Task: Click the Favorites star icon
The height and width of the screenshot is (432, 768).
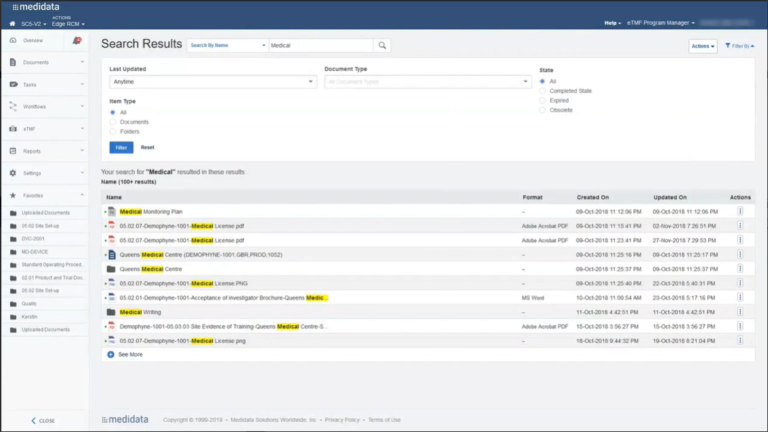Action: click(13, 195)
